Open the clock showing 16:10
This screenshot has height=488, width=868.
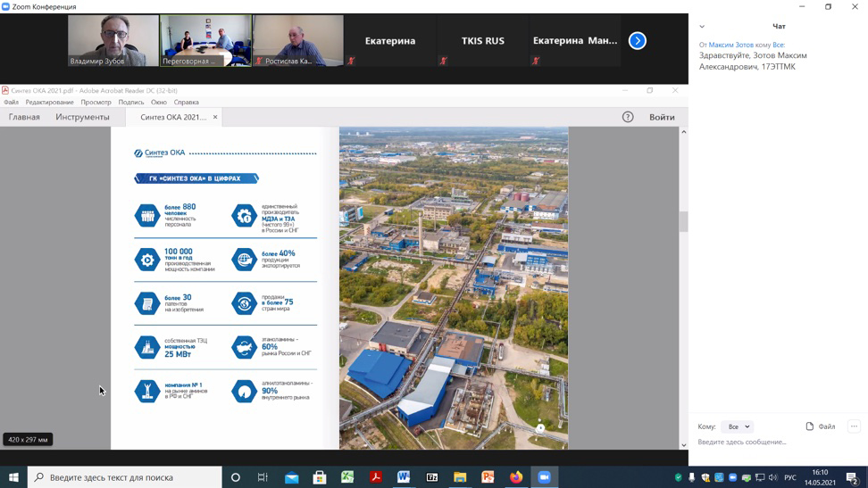820,477
